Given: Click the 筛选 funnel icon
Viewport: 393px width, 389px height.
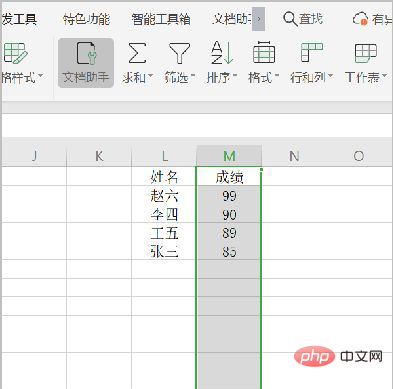Looking at the screenshot, I should [x=179, y=53].
